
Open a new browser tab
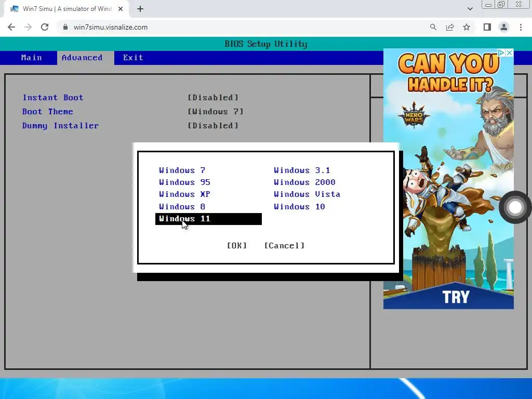140,9
